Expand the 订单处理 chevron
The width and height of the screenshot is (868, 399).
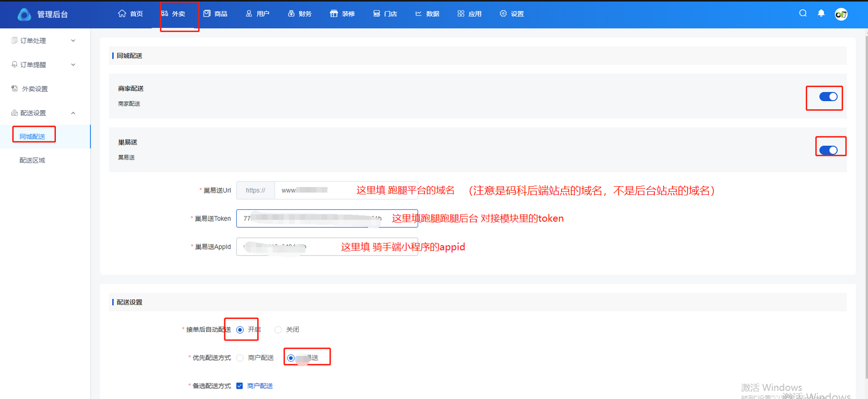(73, 41)
